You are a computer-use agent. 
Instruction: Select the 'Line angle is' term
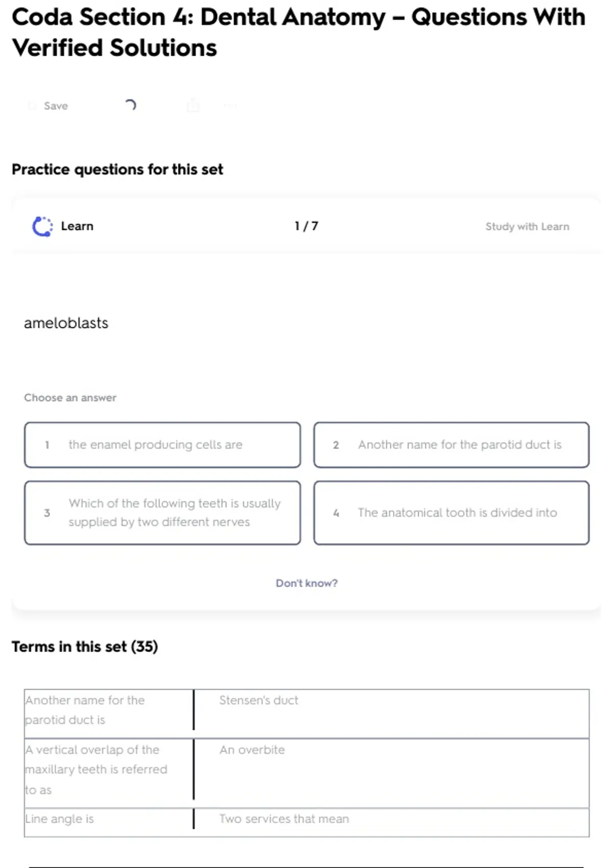(x=60, y=819)
